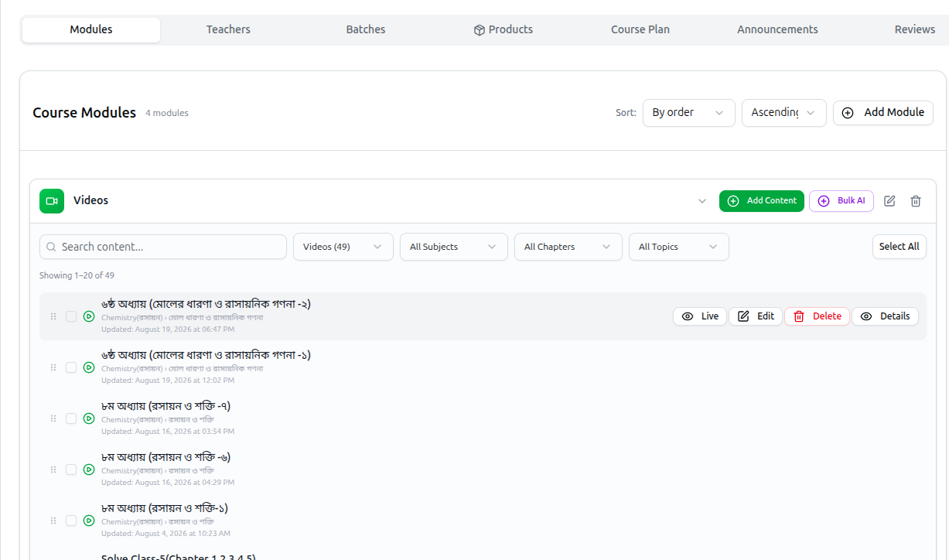Click play icon of রসায়ন ও শক্তি-১ row
Viewport: 949px width, 560px height.
coord(89,521)
